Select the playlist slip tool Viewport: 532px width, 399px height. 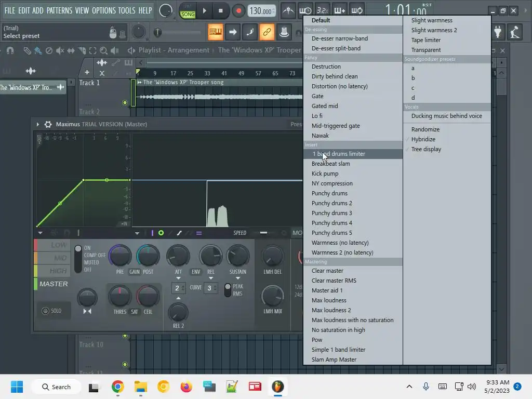(71, 51)
